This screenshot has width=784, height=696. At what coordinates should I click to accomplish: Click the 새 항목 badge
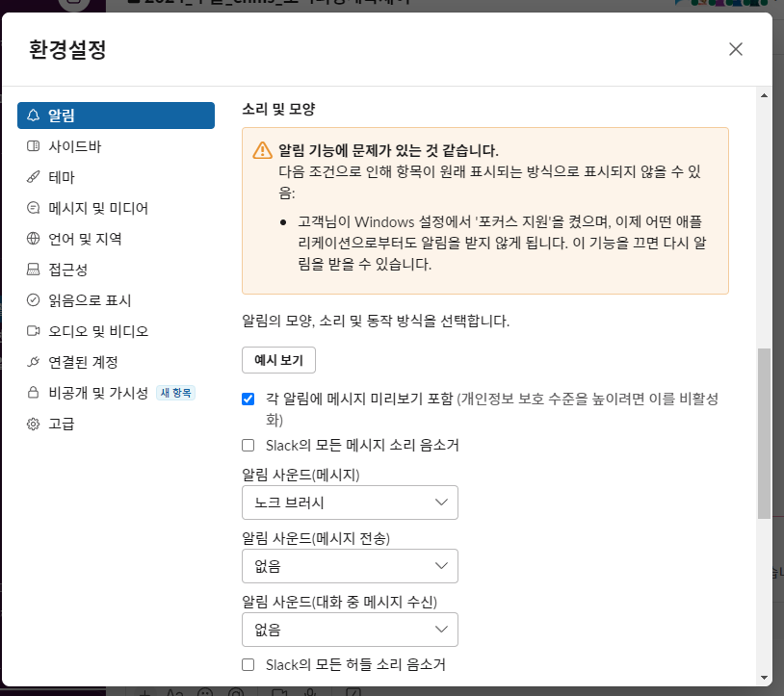(175, 393)
